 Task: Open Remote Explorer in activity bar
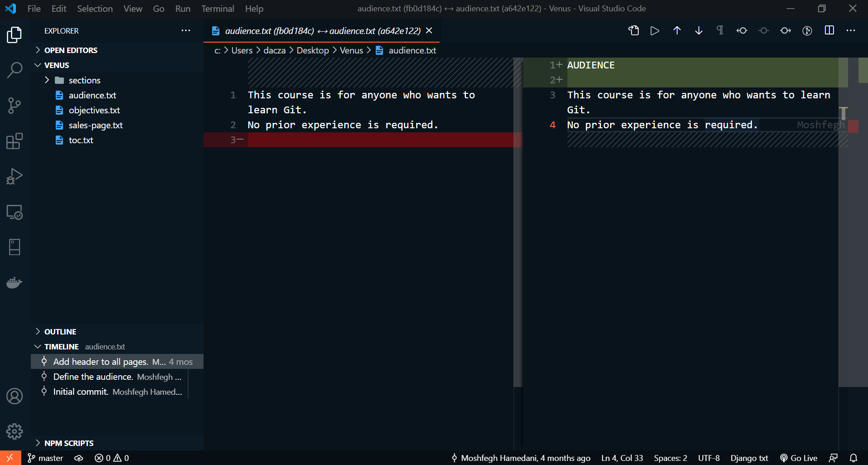click(x=15, y=212)
